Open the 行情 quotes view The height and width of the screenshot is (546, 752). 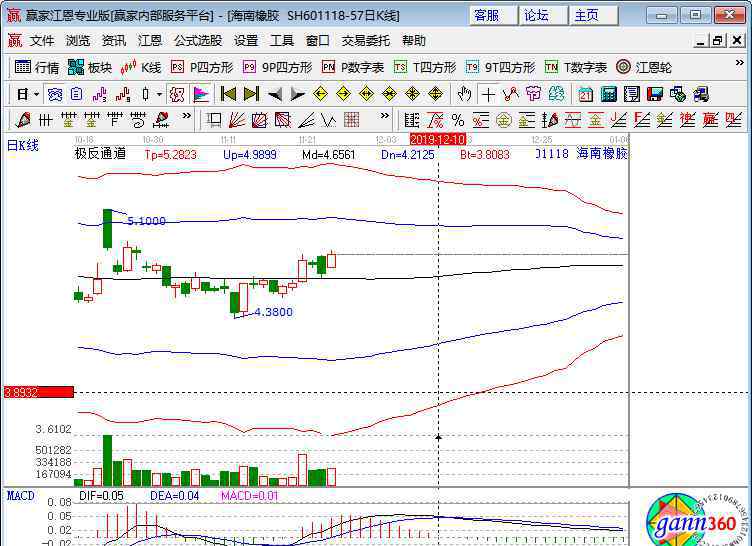[37, 68]
